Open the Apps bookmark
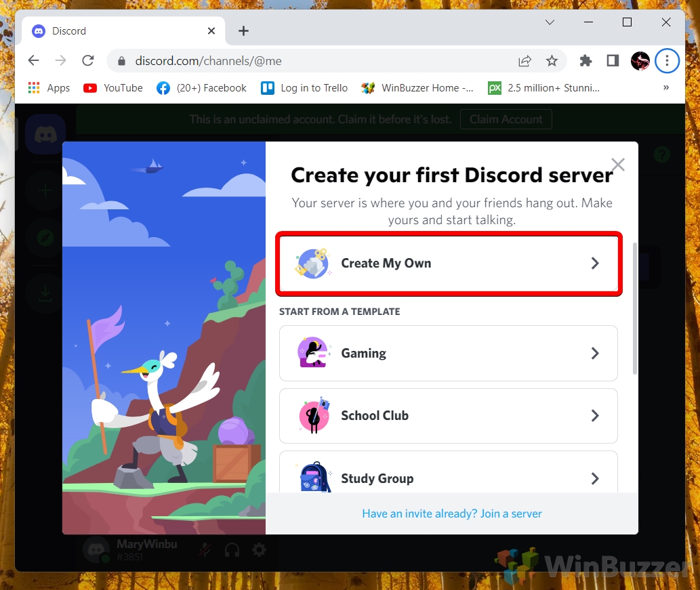 click(x=49, y=88)
